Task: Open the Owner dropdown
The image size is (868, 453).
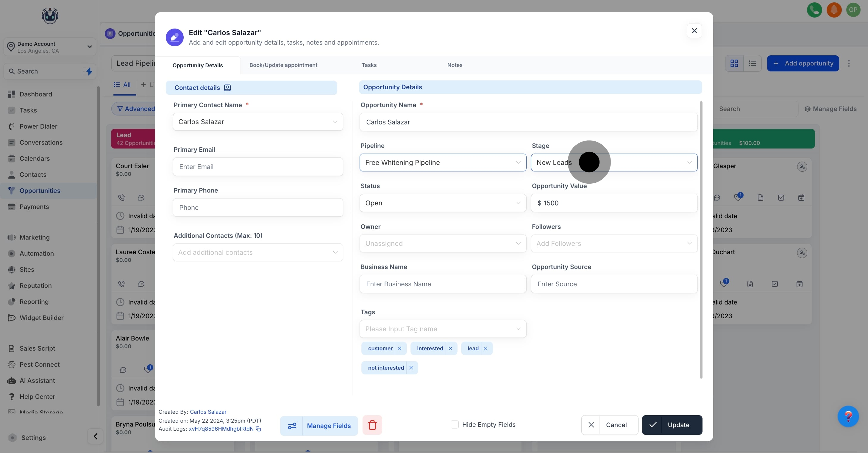Action: click(x=442, y=243)
